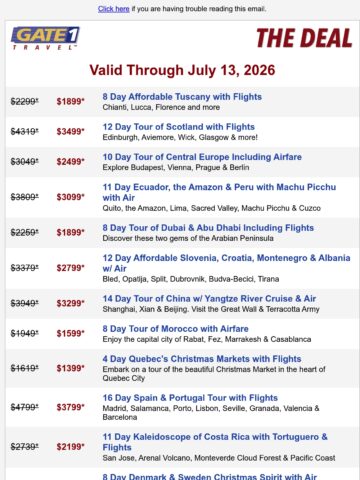
Task: Click the Gate 1 Travel logo
Action: click(x=45, y=38)
